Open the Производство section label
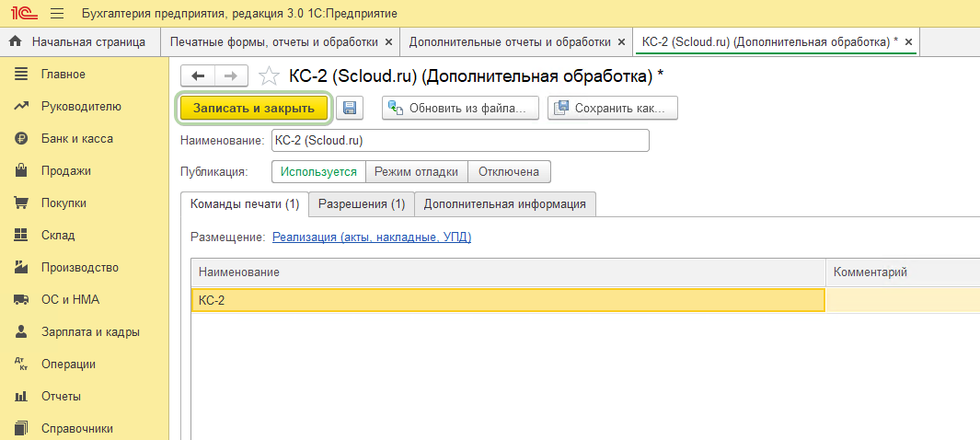Viewport: 980px width, 440px height. coord(80,268)
